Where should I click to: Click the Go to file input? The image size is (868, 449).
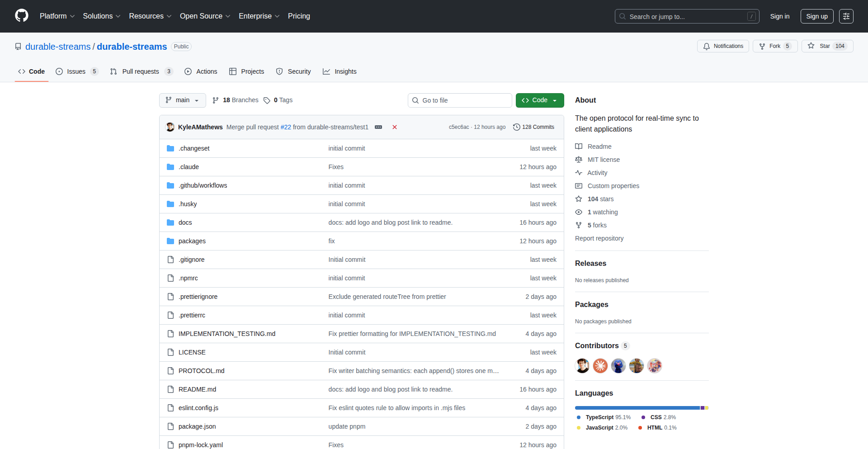460,100
